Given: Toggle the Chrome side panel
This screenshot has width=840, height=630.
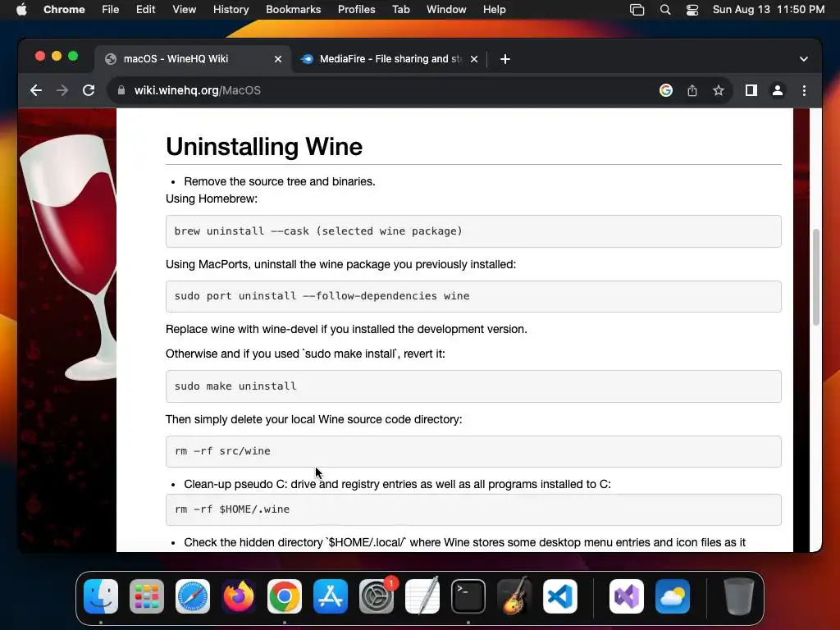Looking at the screenshot, I should tap(751, 90).
